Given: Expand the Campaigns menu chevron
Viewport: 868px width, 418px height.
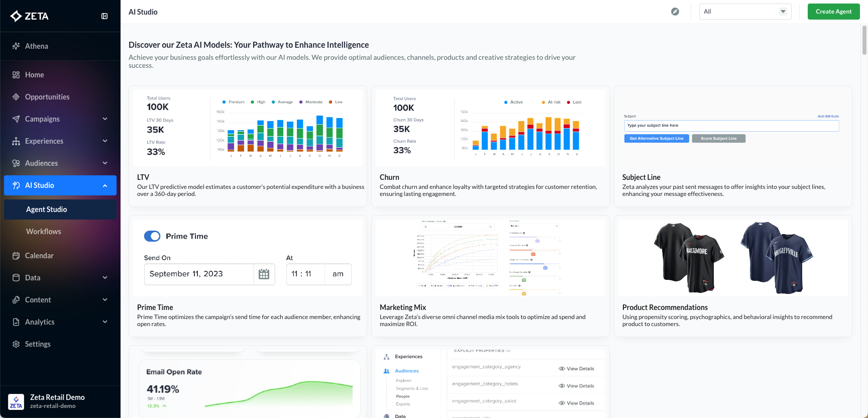Looking at the screenshot, I should pyautogui.click(x=105, y=119).
